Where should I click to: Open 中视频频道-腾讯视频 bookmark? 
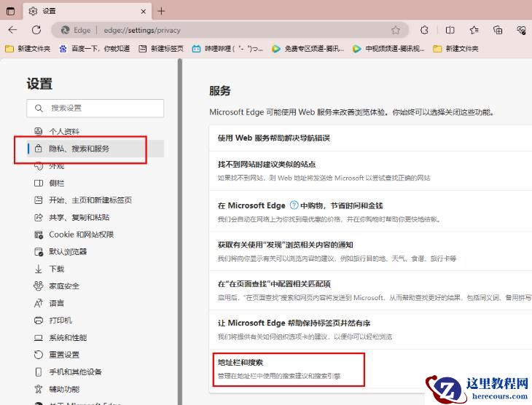tap(388, 49)
